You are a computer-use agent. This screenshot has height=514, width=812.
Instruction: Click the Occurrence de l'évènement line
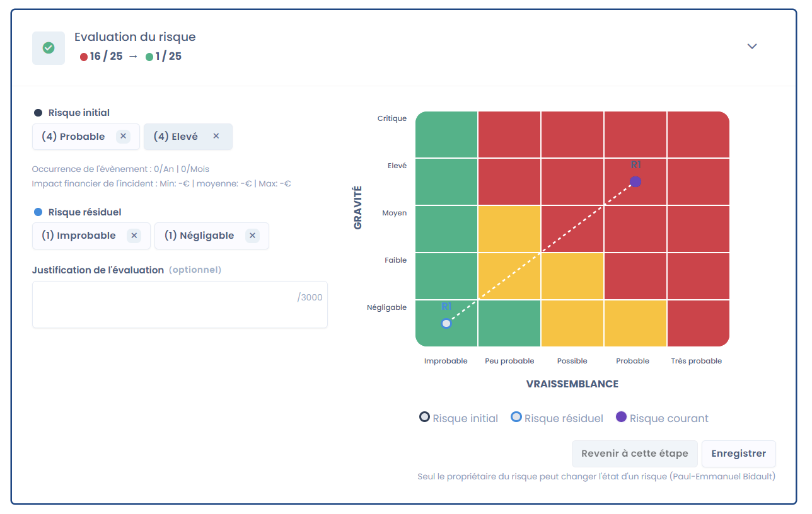(x=120, y=169)
